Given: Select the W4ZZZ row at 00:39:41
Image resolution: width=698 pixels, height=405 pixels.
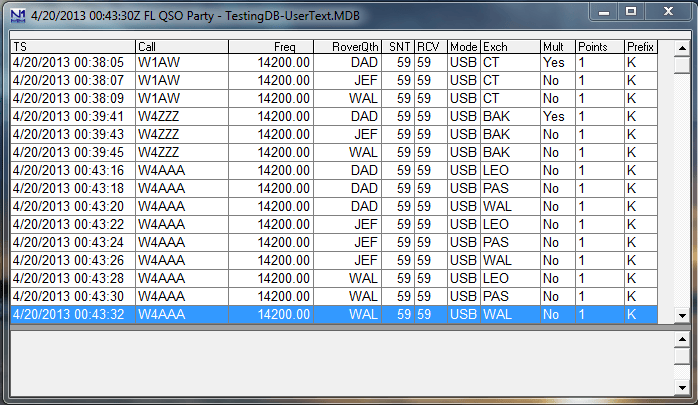Looking at the screenshot, I should tap(334, 117).
